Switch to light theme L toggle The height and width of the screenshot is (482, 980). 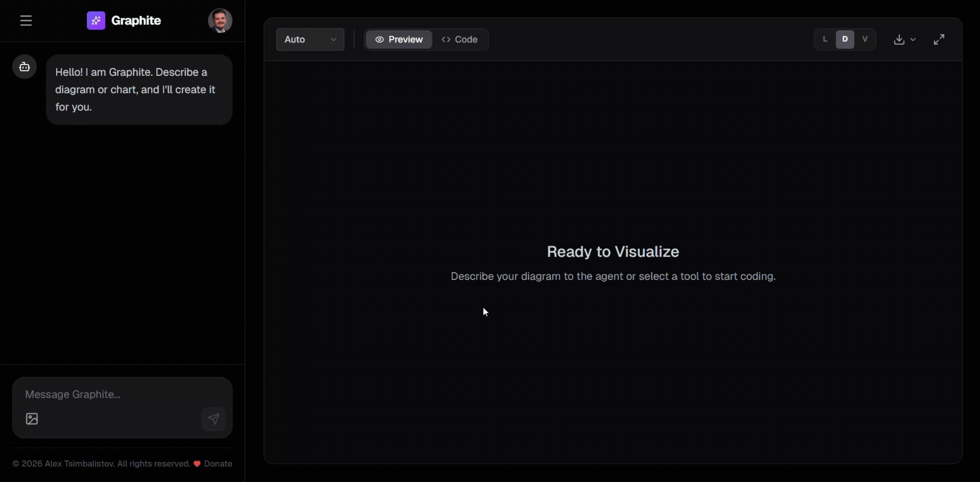[825, 39]
